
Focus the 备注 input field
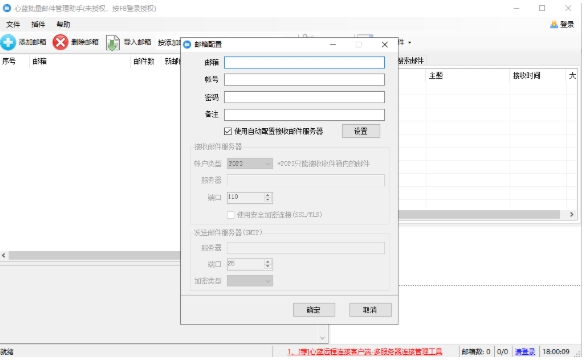[304, 115]
